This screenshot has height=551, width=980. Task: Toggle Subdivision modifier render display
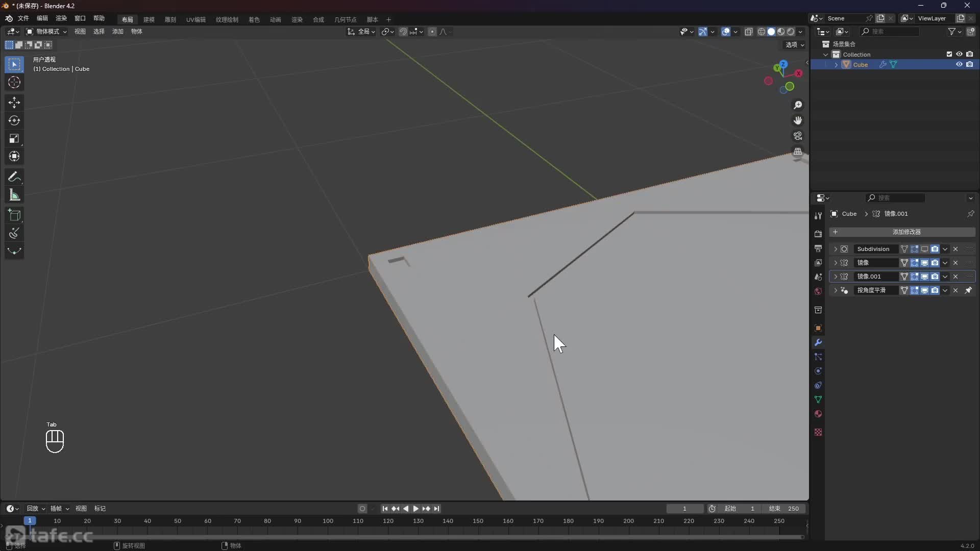(x=935, y=249)
